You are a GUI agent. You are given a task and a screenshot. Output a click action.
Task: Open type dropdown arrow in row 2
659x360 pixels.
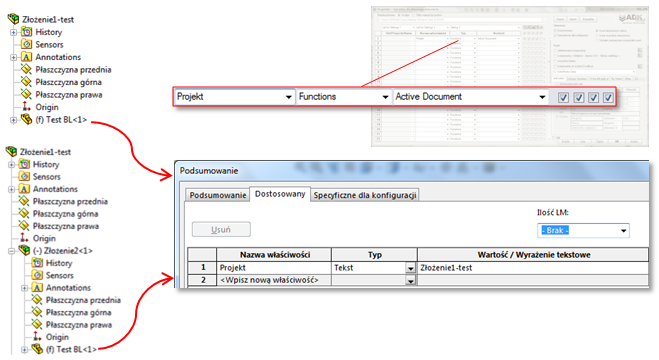tap(410, 281)
